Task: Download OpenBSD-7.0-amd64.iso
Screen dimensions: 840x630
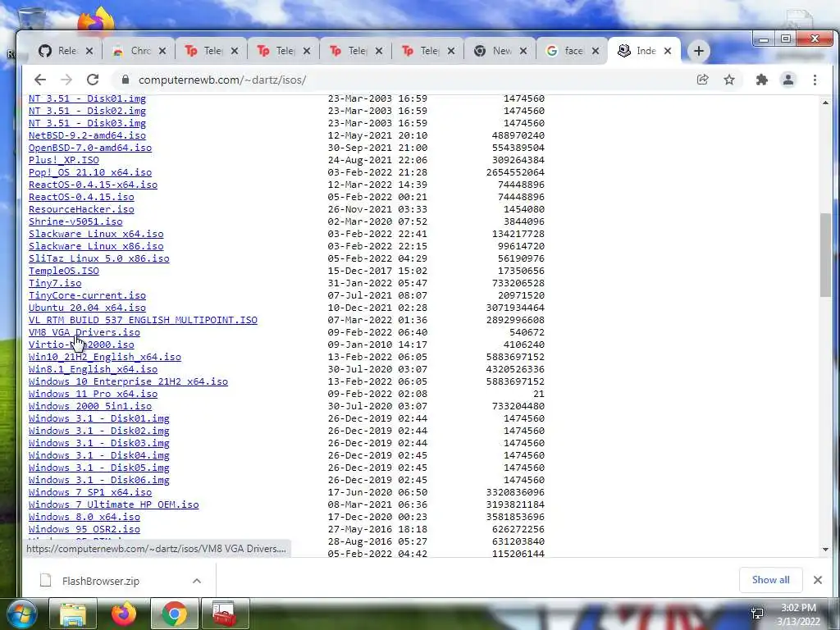Action: click(x=90, y=148)
